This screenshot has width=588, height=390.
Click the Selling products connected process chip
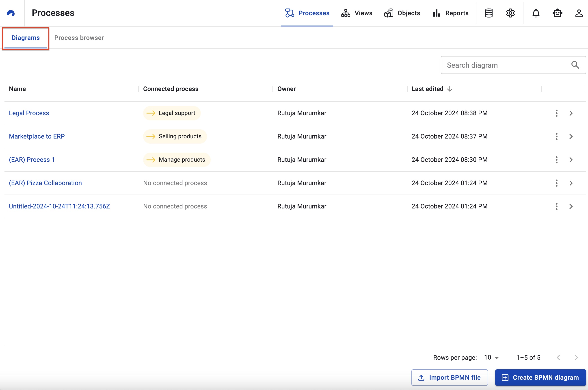(x=175, y=136)
